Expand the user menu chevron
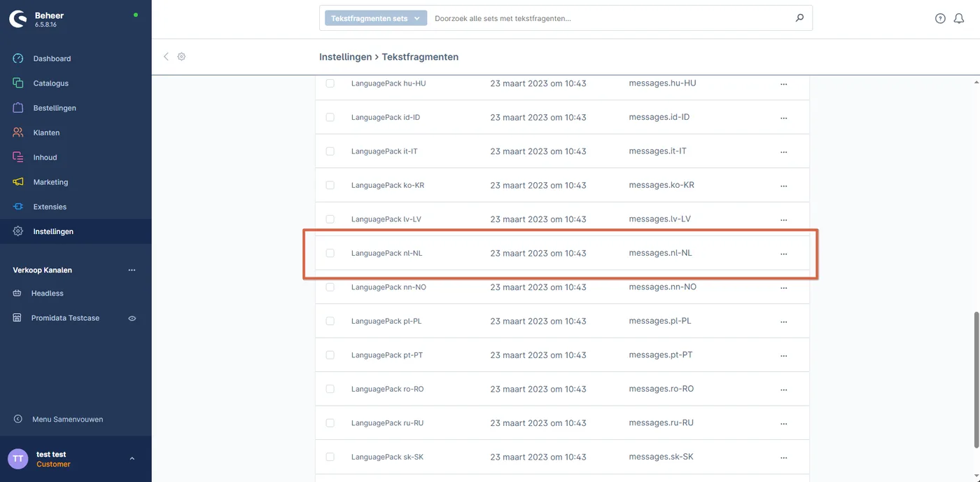980x482 pixels. 132,459
